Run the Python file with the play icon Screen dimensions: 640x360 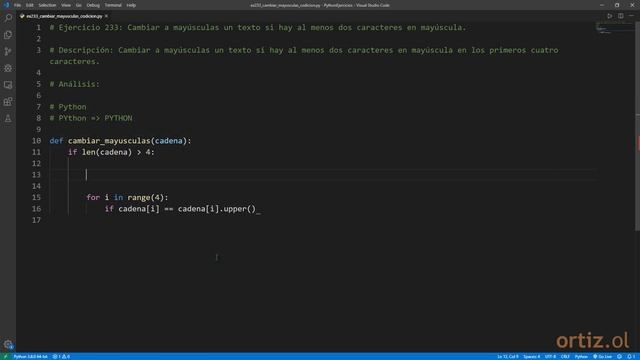click(609, 16)
